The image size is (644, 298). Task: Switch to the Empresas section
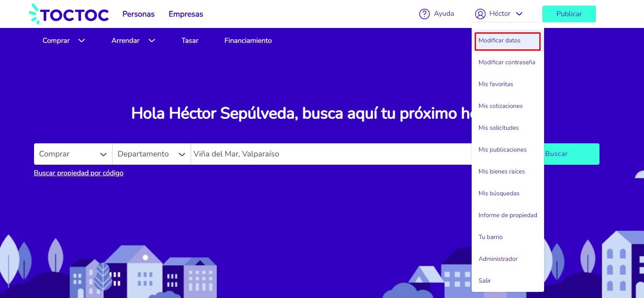185,14
